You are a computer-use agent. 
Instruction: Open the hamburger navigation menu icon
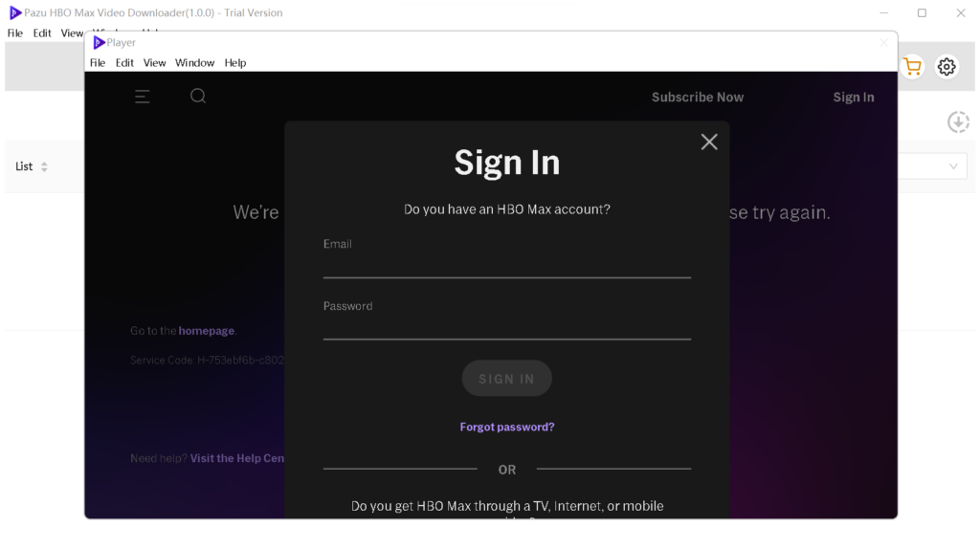pyautogui.click(x=142, y=97)
